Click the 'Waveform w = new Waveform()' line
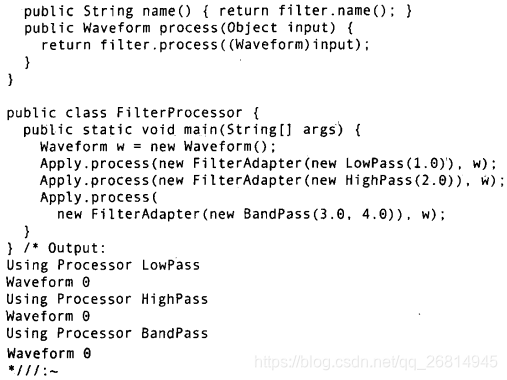The image size is (507, 380). click(158, 146)
